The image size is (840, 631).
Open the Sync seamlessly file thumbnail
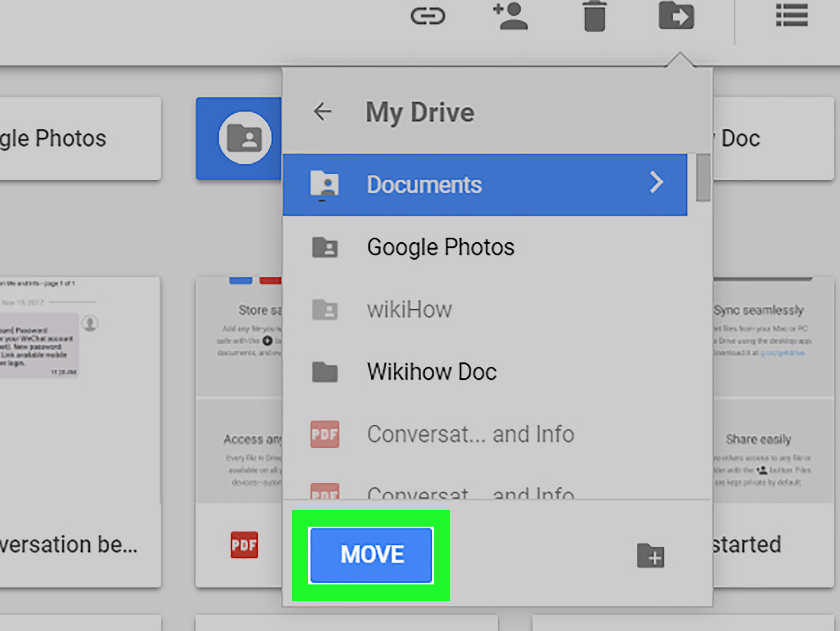tap(774, 390)
